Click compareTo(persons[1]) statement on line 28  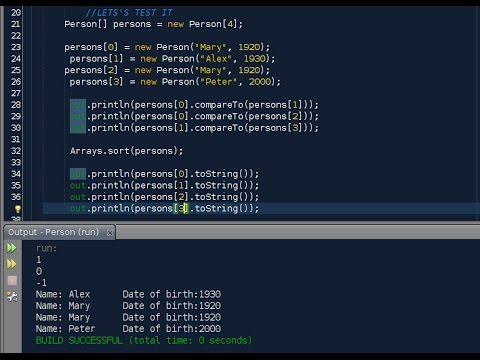(194, 105)
